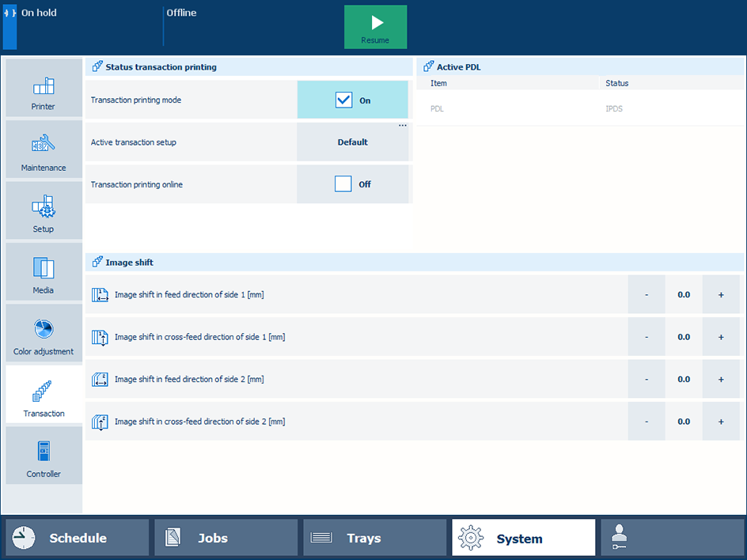Click the On hold status icon
The width and height of the screenshot is (747, 560).
[9, 13]
